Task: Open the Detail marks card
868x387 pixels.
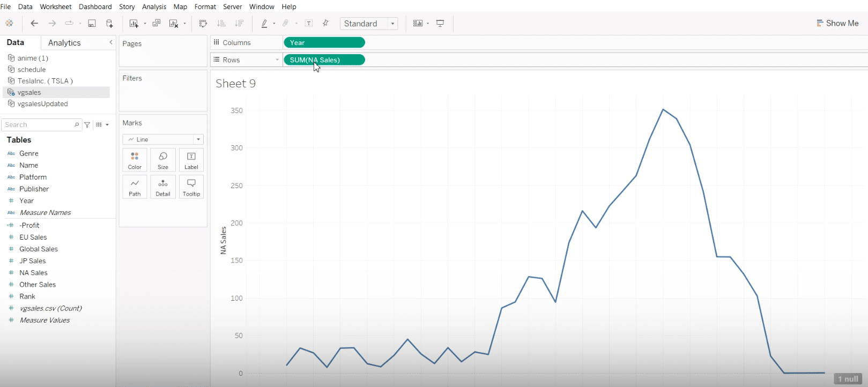Action: coord(163,187)
